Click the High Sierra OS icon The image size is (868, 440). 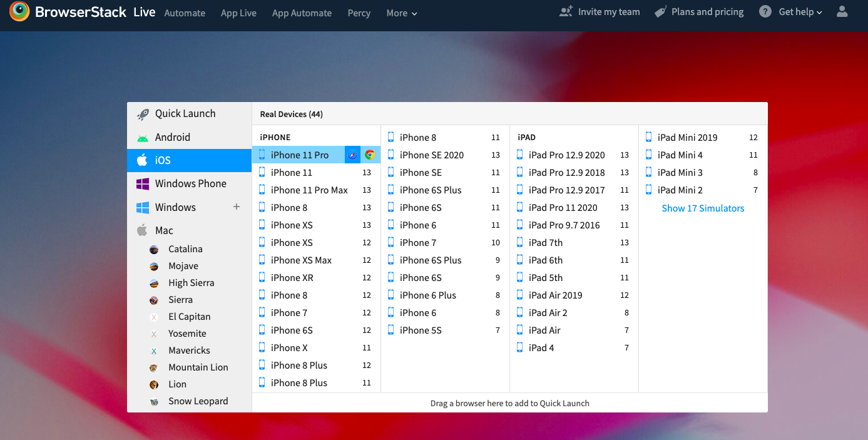click(154, 283)
